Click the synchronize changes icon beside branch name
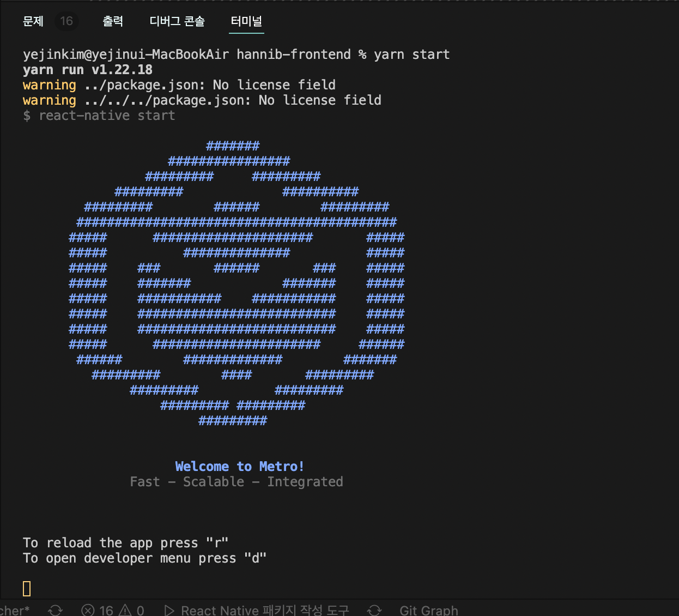This screenshot has height=616, width=679. click(x=56, y=610)
